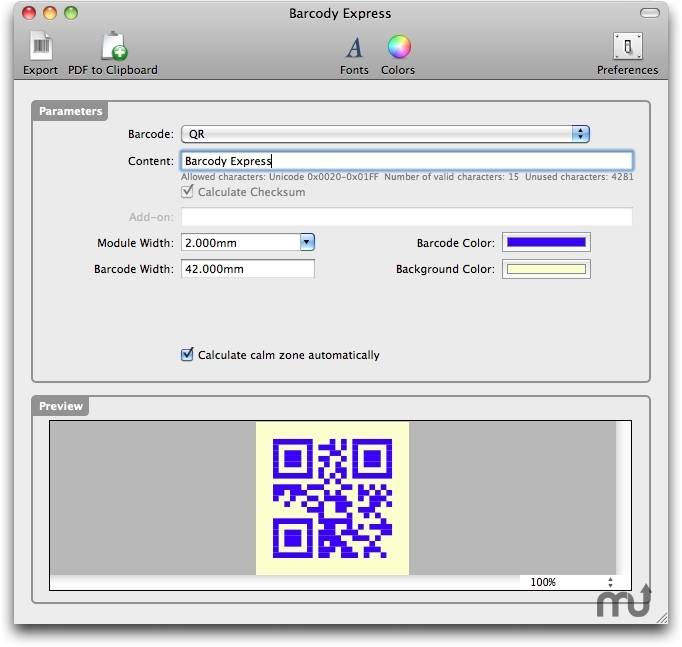Click the Barcody Express window title
Screen dimensions: 682x647
coord(340,13)
